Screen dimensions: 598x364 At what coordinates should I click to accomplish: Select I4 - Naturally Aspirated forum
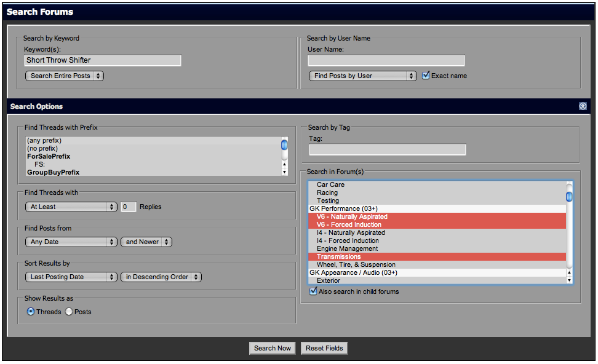437,232
